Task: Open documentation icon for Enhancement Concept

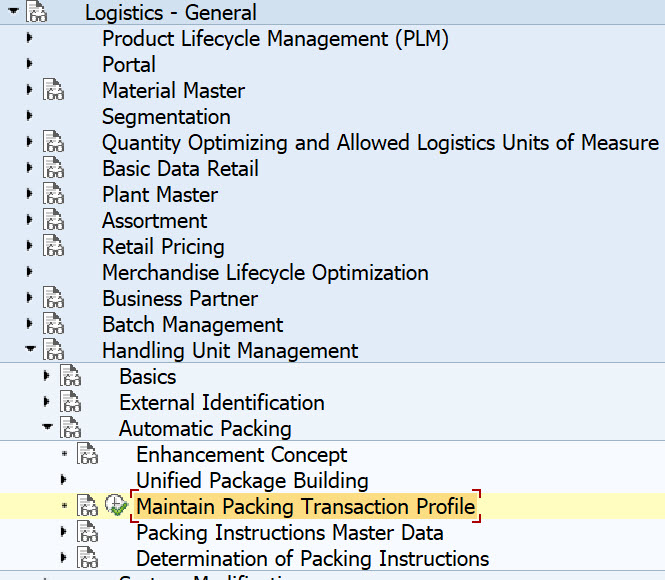Action: (88, 455)
